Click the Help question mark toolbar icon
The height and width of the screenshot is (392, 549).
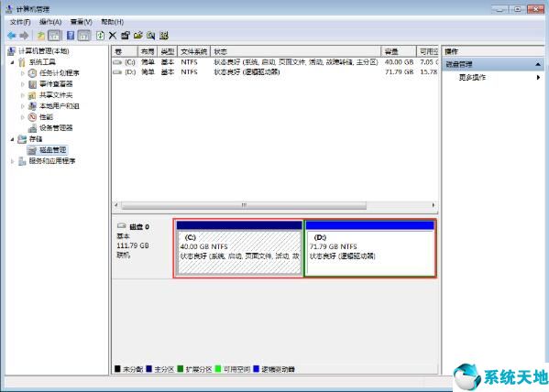(x=71, y=36)
